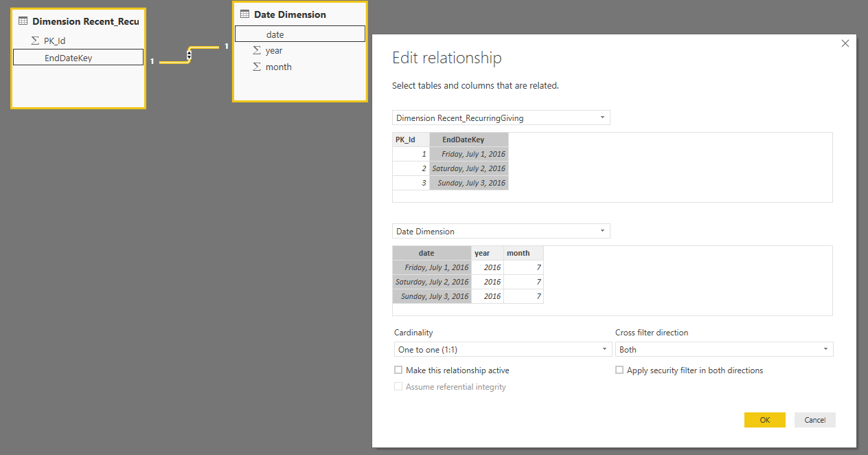Screen dimensions: 868x455
Task: Select the relationship line cross-filter arrow
Action: (189, 55)
